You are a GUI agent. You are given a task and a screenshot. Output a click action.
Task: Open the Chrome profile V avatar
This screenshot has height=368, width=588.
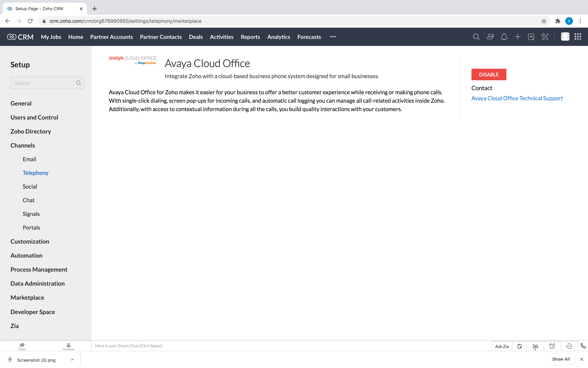569,21
